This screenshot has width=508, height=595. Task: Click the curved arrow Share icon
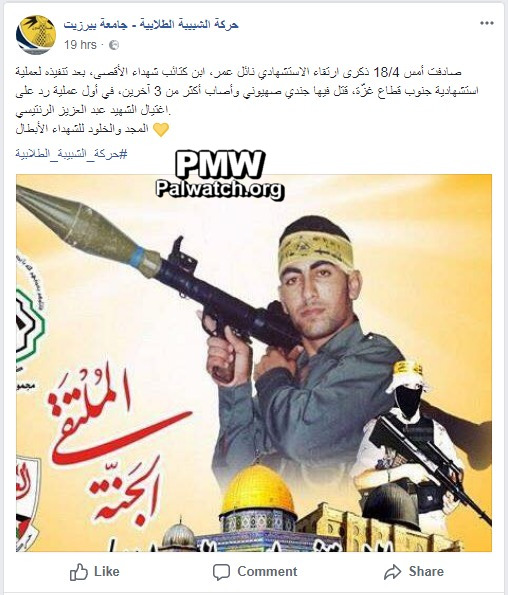click(x=392, y=572)
